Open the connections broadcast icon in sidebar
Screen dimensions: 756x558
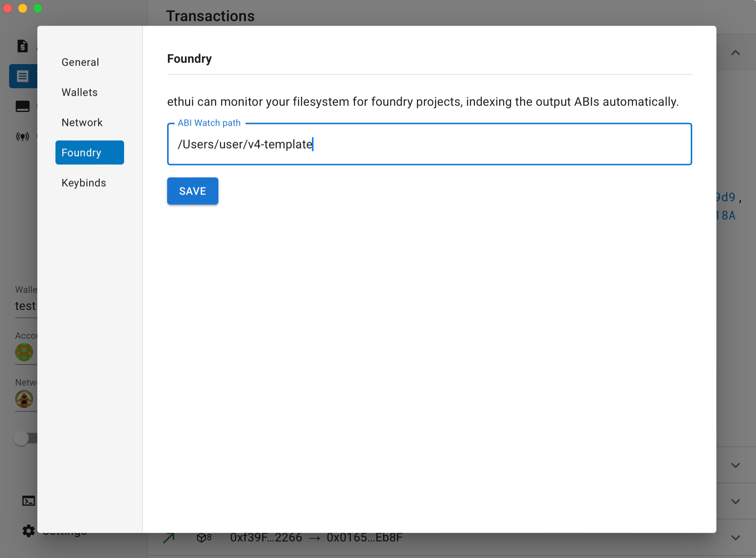click(23, 136)
